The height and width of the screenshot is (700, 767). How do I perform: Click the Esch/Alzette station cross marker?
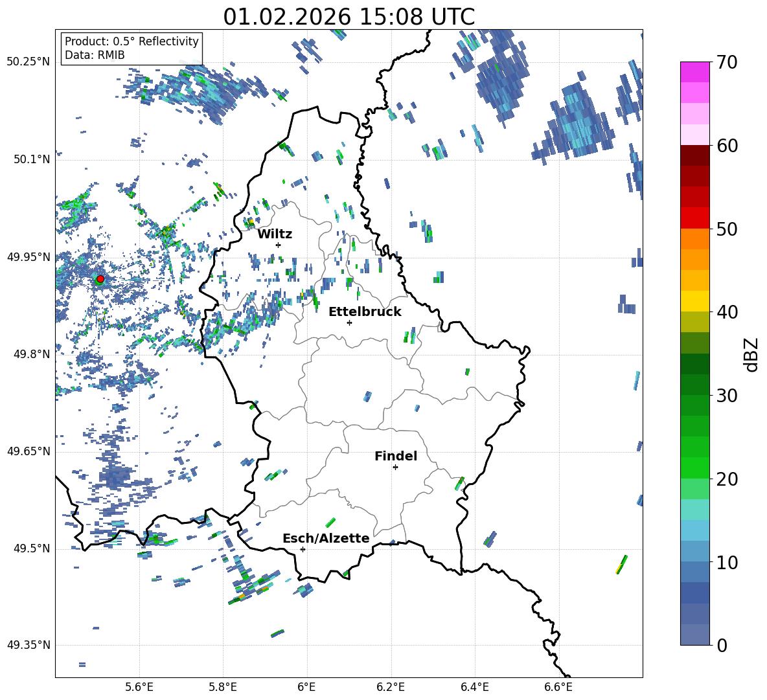(x=303, y=549)
